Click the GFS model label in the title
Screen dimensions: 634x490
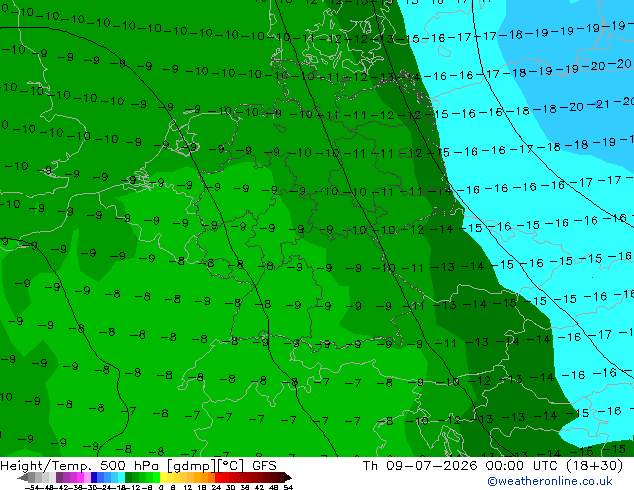(264, 466)
